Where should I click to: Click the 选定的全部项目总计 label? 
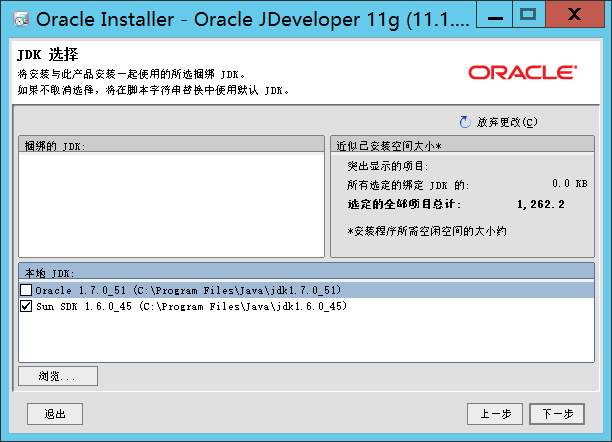pos(404,204)
